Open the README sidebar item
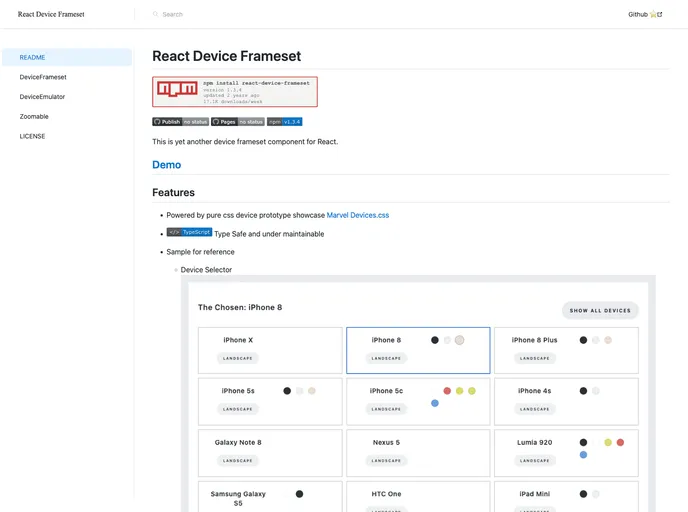This screenshot has width=688, height=512. click(x=67, y=57)
